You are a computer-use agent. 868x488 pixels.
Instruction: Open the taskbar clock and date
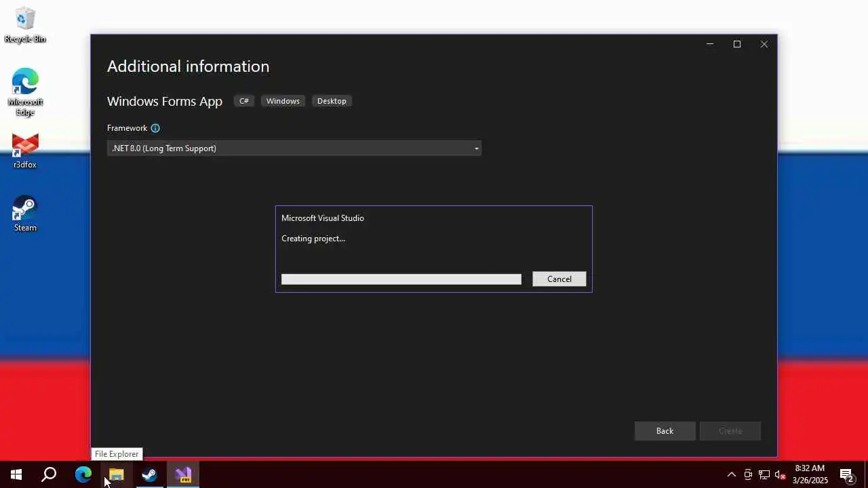[810, 474]
